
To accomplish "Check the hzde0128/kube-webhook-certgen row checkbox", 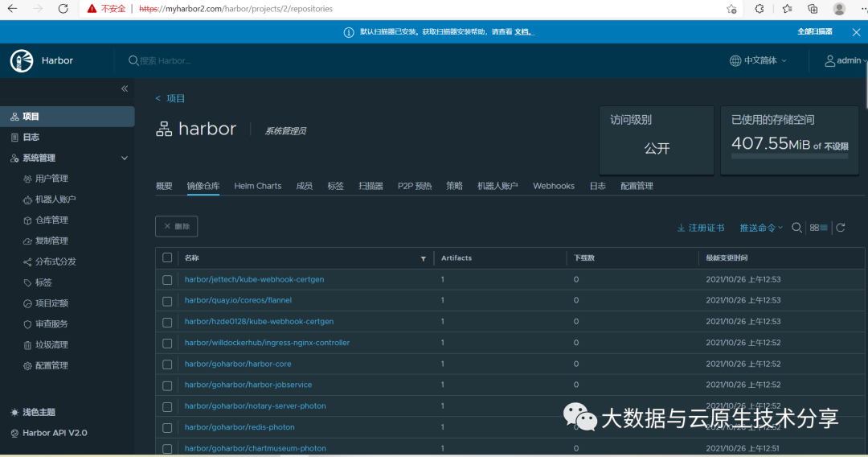I will 167,322.
